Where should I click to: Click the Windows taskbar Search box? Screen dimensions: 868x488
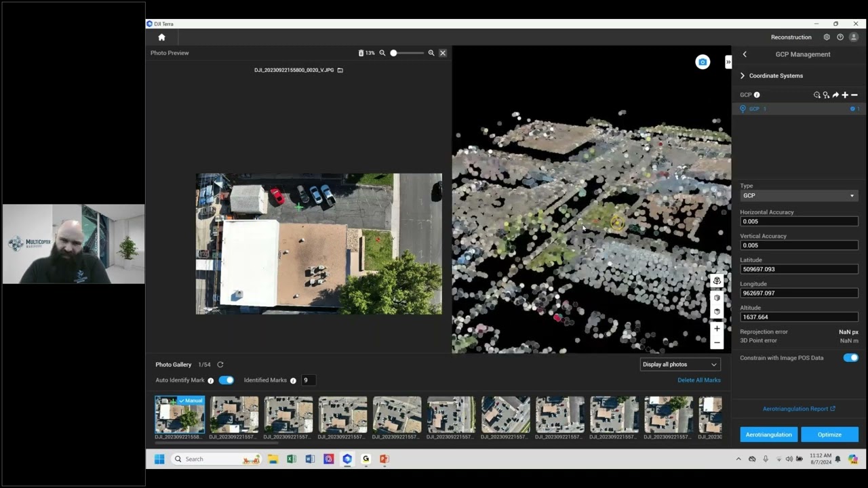(216, 459)
